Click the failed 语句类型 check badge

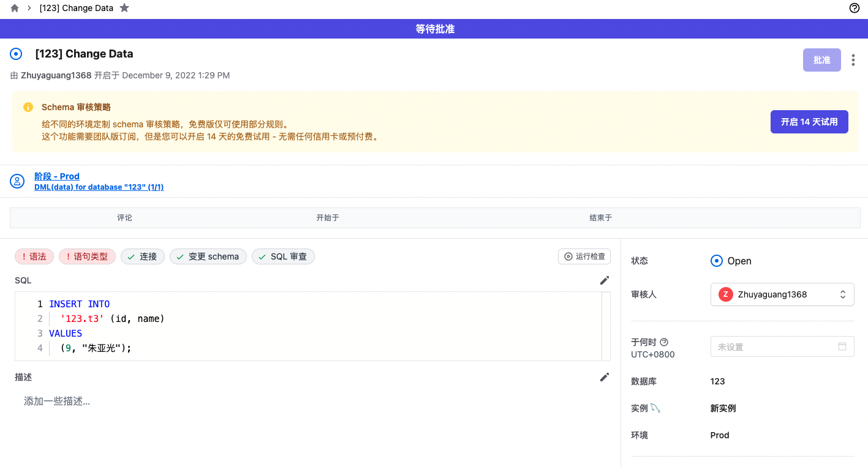[87, 256]
